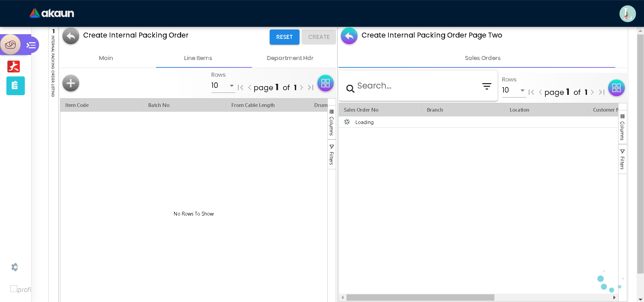Open grid view icon in Sales Orders panel
Screen dimensions: 644x302
(616, 88)
